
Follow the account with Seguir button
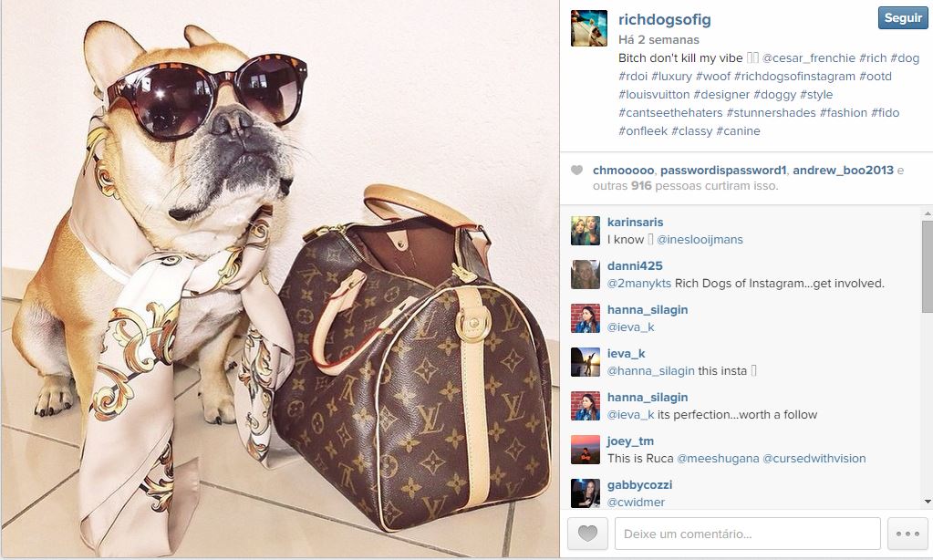tap(903, 18)
